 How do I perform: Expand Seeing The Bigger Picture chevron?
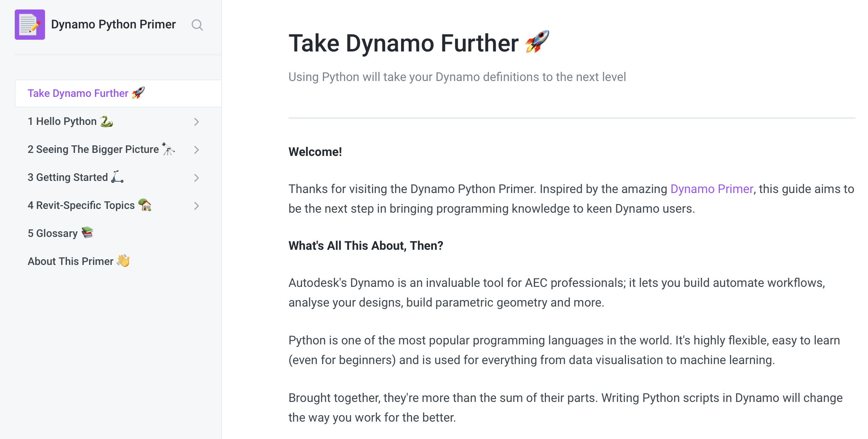(196, 150)
